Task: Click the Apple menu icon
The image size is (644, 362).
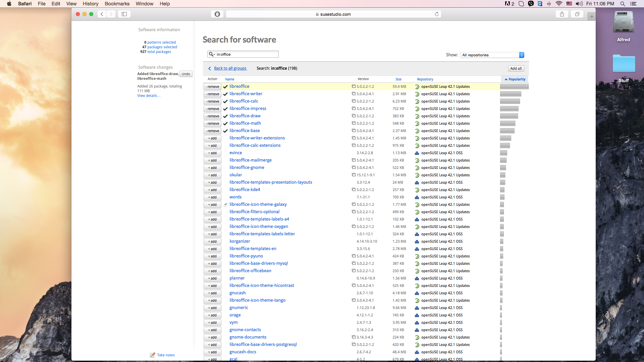Action: tap(9, 4)
